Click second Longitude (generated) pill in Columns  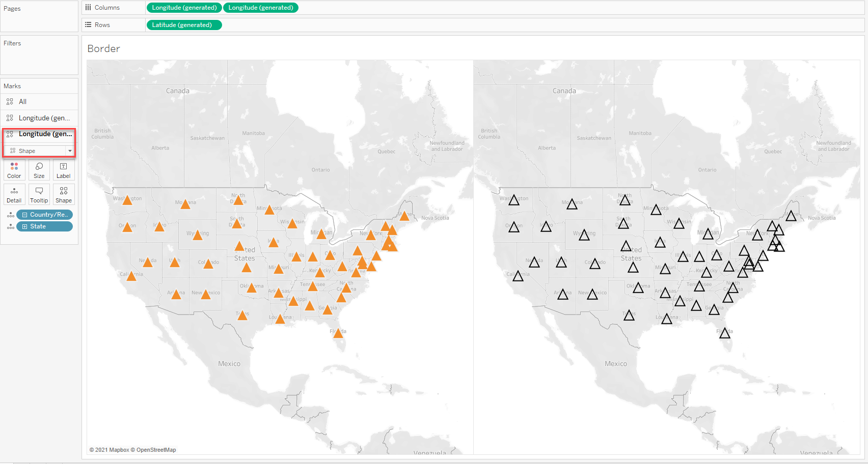260,8
